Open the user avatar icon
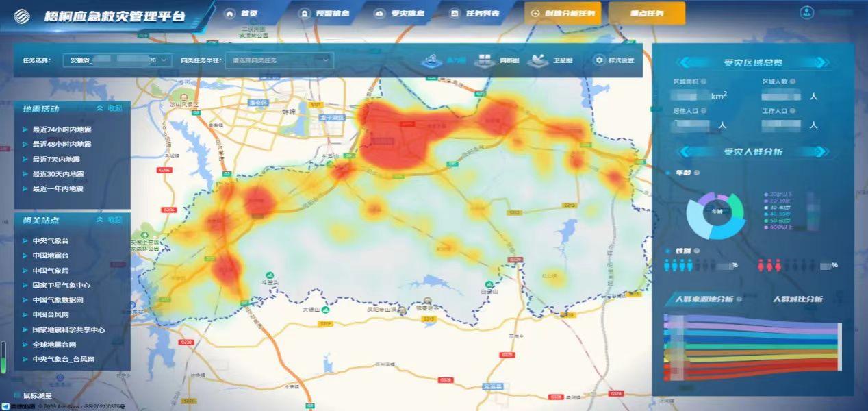868x411 pixels. tap(808, 13)
